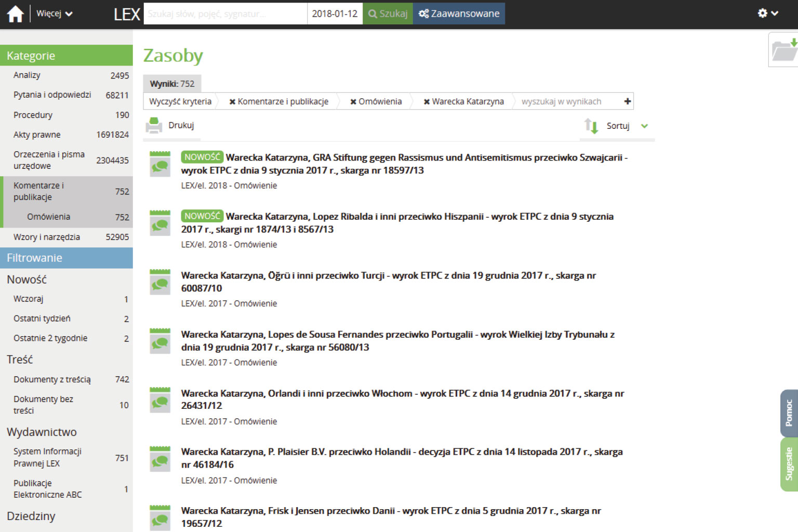The height and width of the screenshot is (532, 798).
Task: Click the main search input field
Action: [225, 14]
